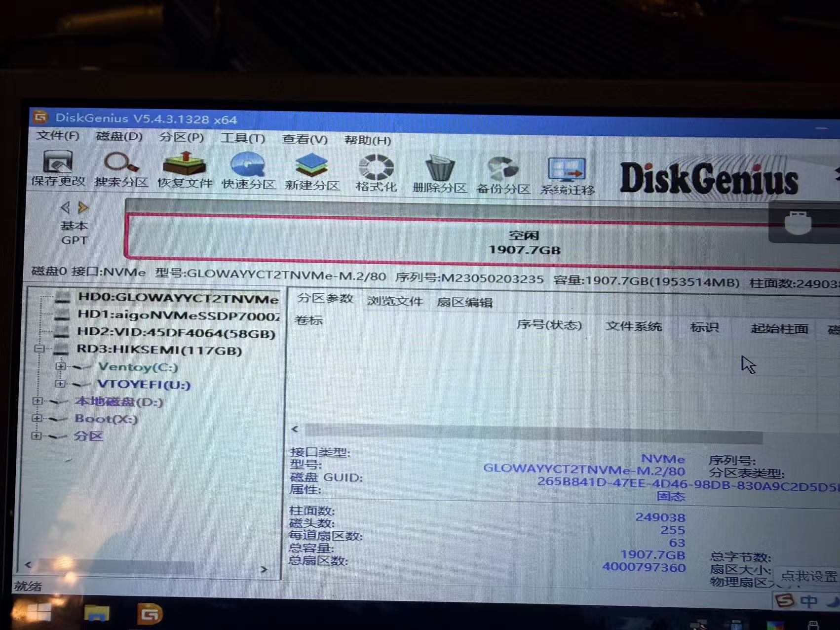840x630 pixels.
Task: Click the disk icon beside HD2:VID:45DF4064
Action: click(x=62, y=331)
